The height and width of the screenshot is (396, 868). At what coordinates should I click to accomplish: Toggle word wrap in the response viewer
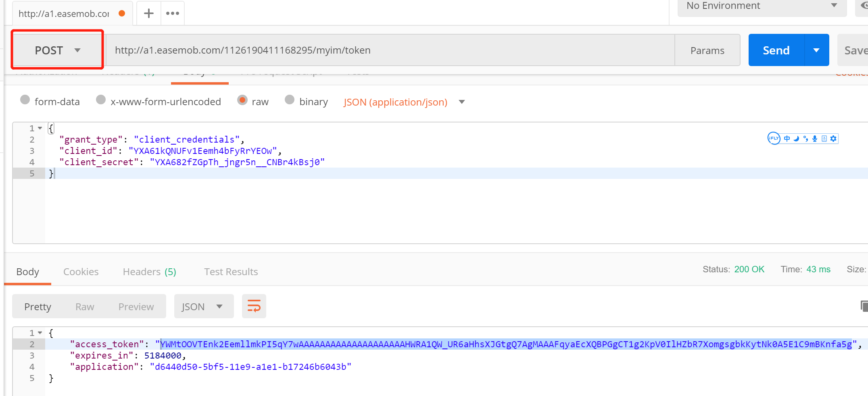254,306
